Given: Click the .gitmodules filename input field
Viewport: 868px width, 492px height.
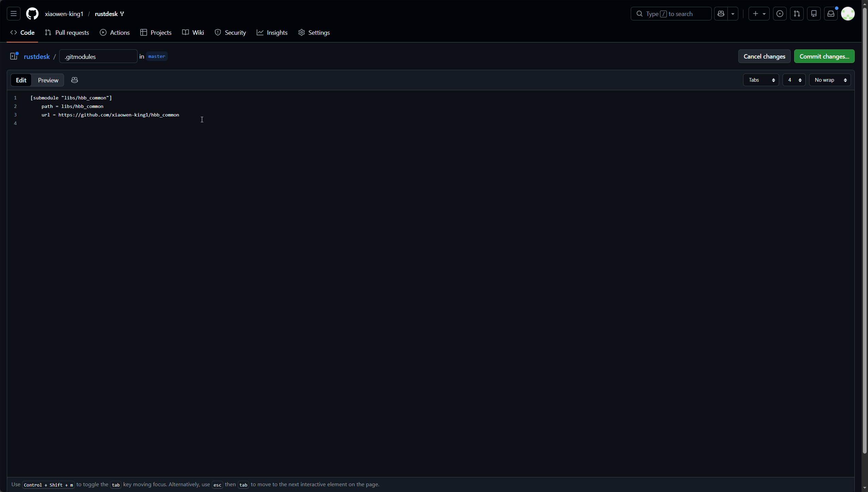Looking at the screenshot, I should [x=98, y=57].
